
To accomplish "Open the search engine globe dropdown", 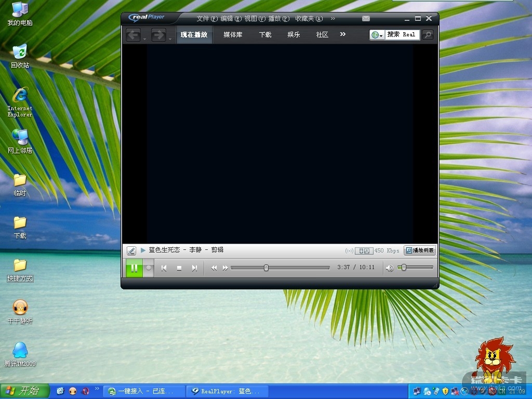I will click(378, 35).
